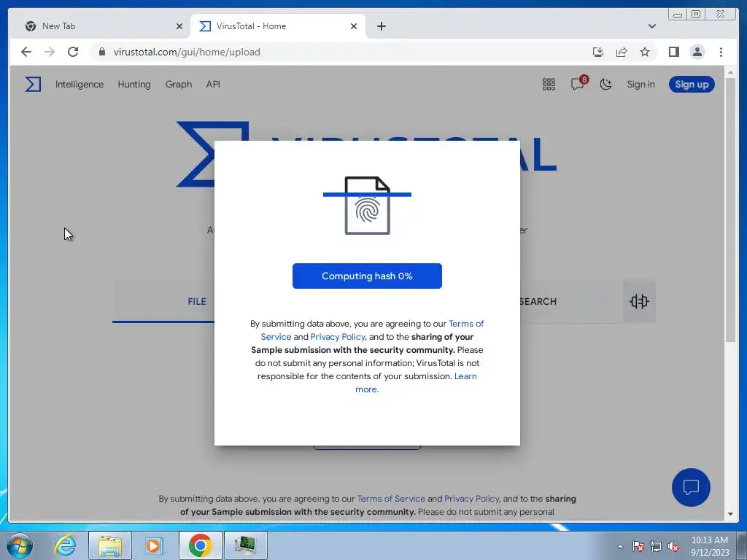Viewport: 747px width, 560px height.
Task: Reload the page
Action: click(73, 52)
